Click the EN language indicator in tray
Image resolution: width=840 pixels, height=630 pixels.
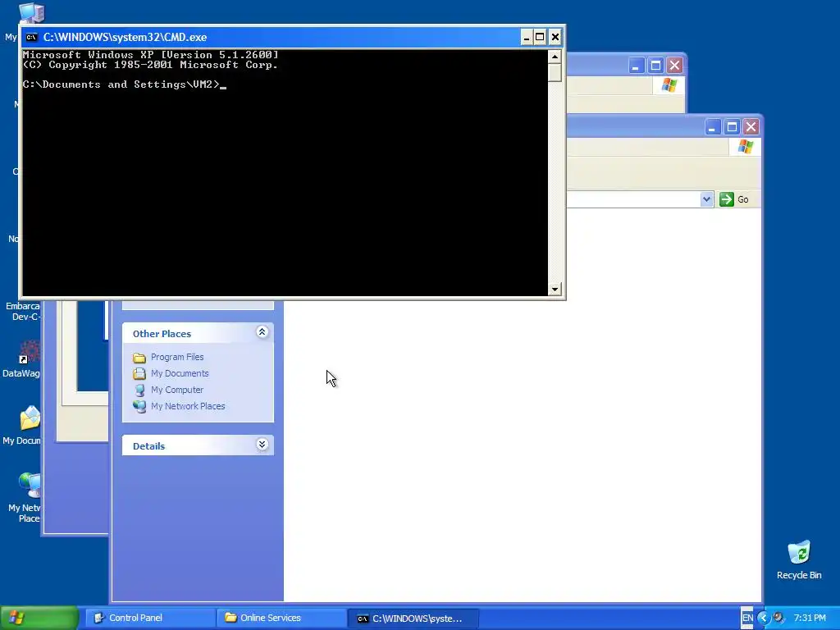click(747, 618)
